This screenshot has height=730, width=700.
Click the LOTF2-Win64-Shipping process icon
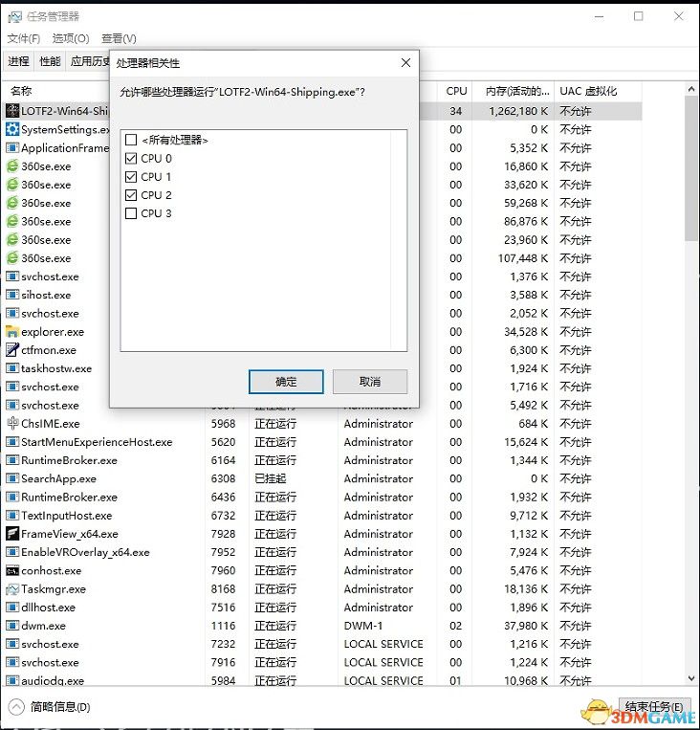point(12,111)
